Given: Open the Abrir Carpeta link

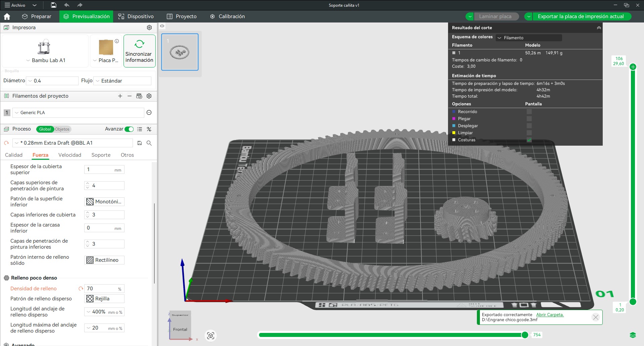Looking at the screenshot, I should click(550, 315).
